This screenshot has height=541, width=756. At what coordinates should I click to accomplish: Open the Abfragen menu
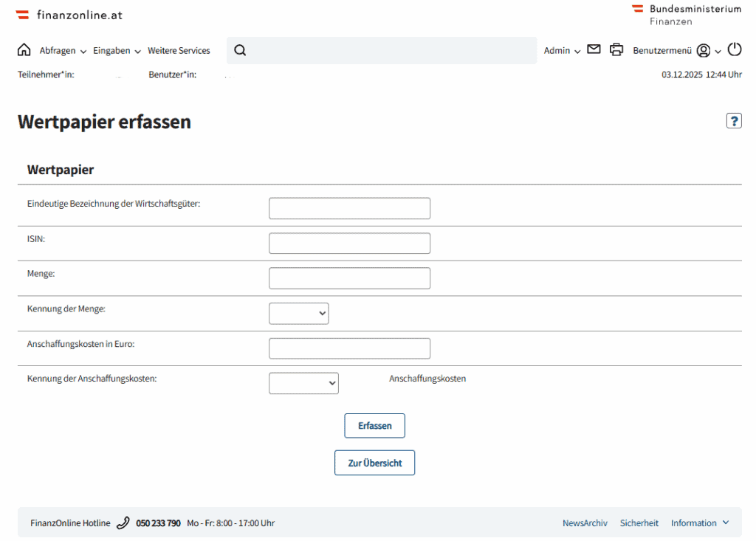pos(63,51)
